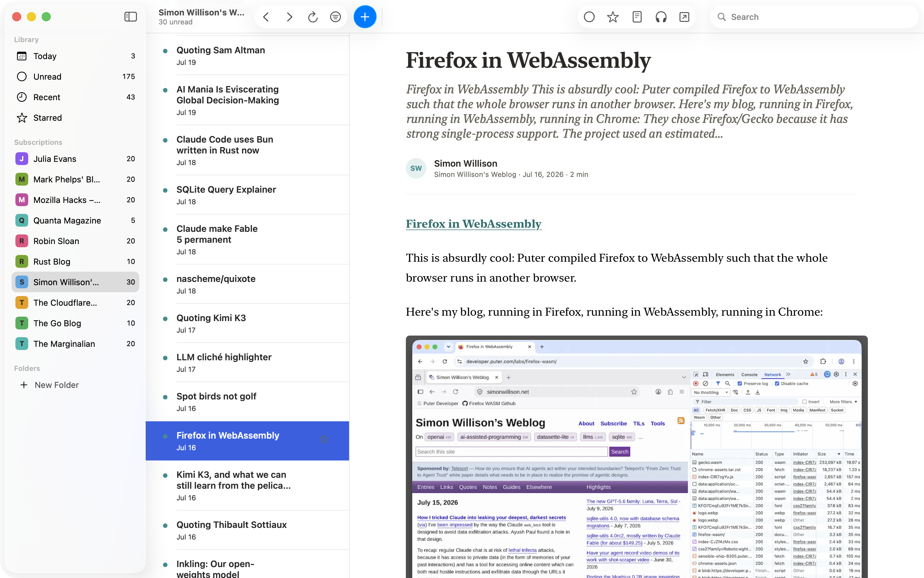924x578 pixels.
Task: Open article 'nascheme/quixote'
Action: coord(247,285)
